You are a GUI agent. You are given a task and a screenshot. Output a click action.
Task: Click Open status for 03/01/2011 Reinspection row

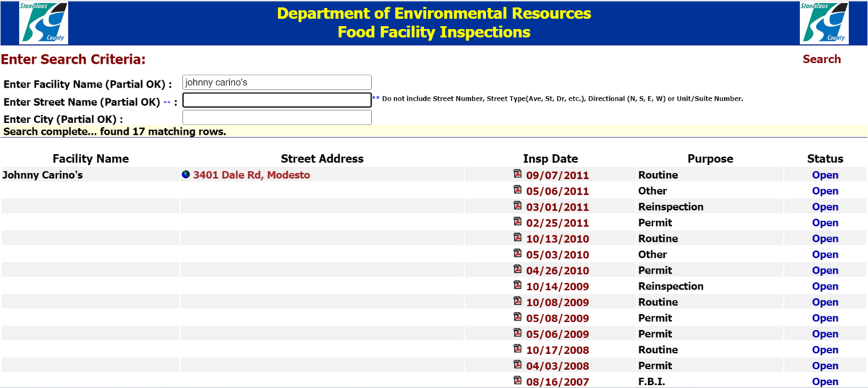825,207
